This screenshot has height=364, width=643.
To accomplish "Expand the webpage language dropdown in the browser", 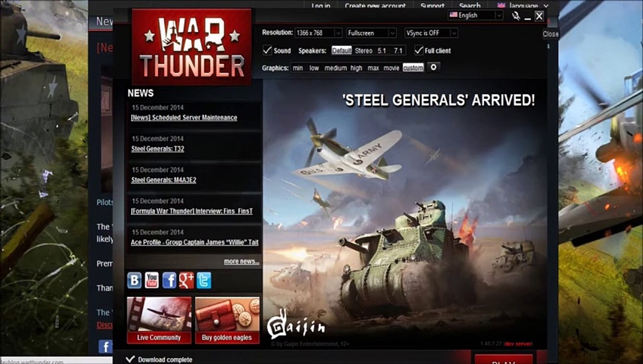I will [523, 6].
